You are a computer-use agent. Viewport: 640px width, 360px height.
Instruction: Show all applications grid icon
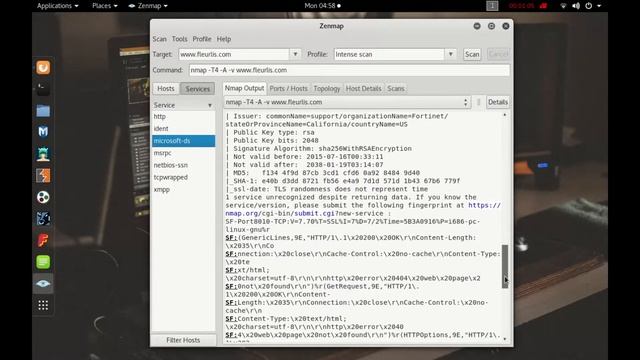tap(43, 305)
